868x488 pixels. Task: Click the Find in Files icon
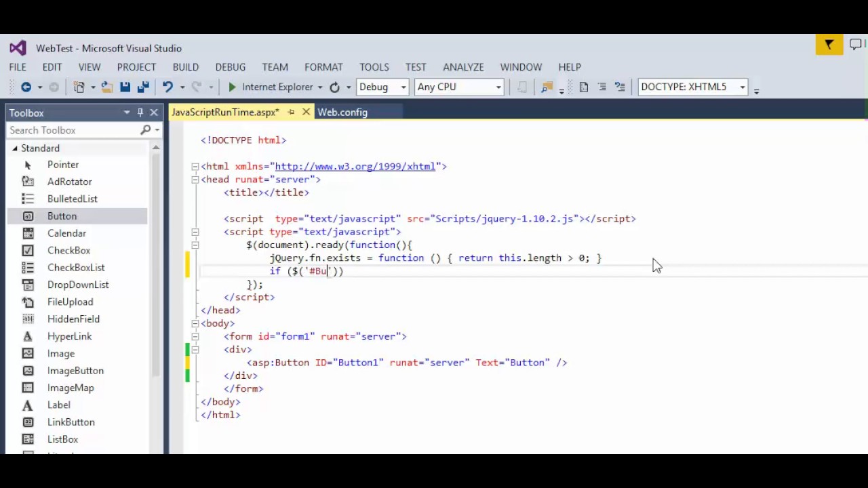tap(547, 87)
